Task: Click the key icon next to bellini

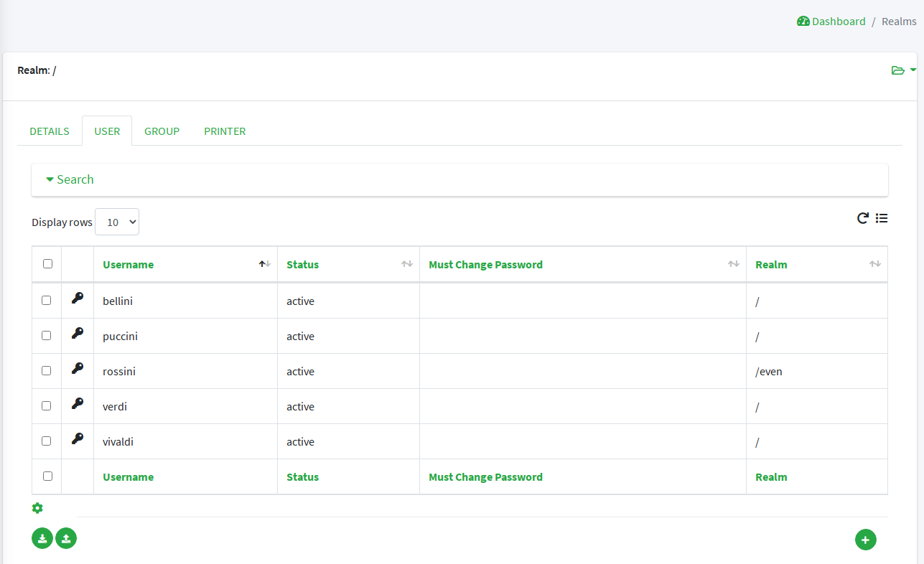Action: tap(78, 298)
